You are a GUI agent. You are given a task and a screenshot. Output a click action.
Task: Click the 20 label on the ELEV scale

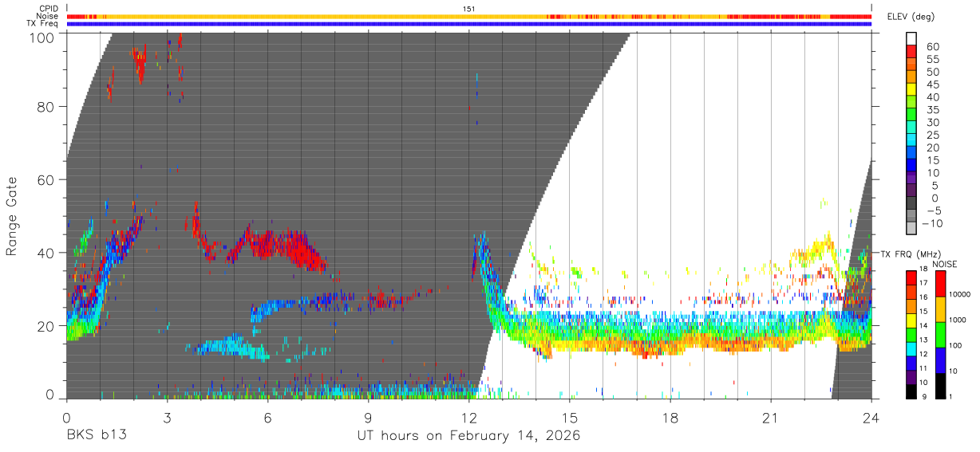(931, 147)
